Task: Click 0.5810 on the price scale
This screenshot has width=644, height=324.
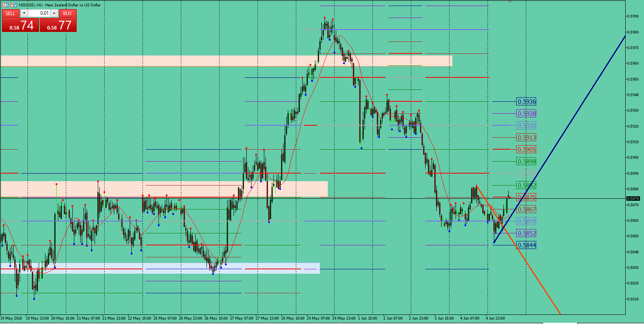Action: pyautogui.click(x=633, y=299)
